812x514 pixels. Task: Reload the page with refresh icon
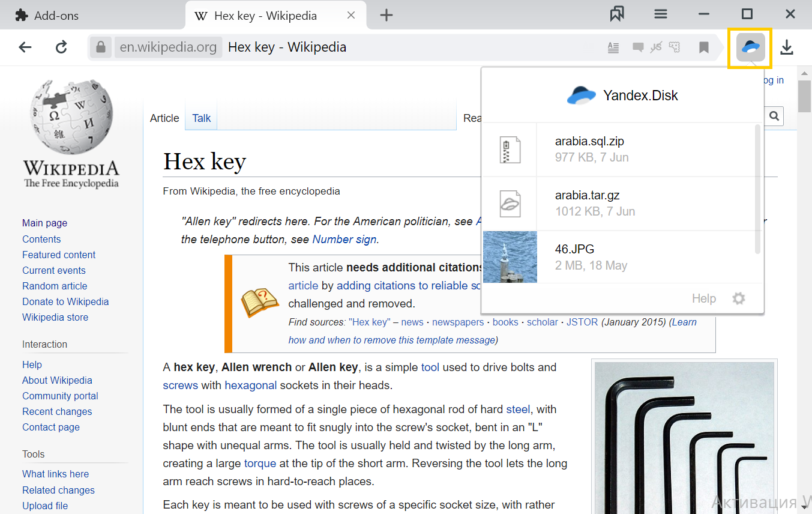point(61,47)
